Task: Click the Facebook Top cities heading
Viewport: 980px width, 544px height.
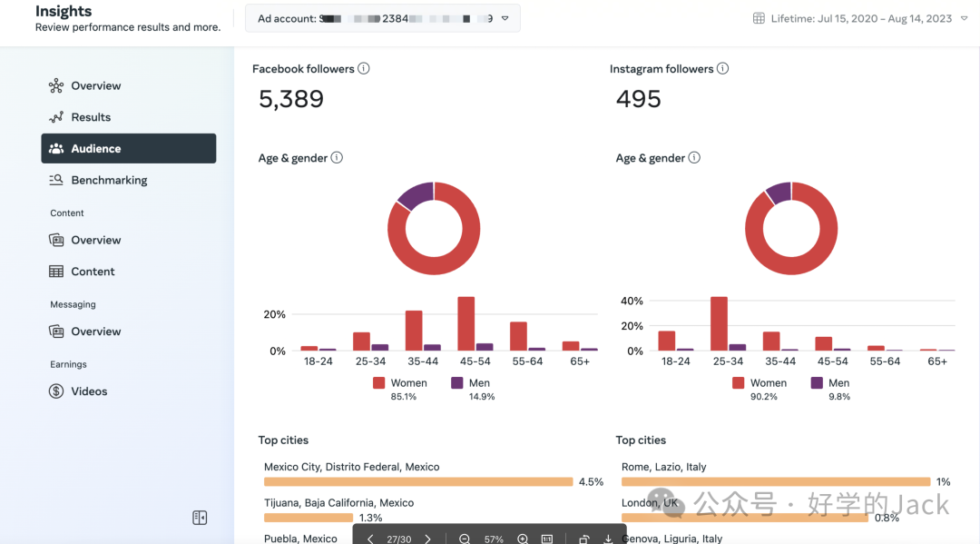Action: [x=283, y=440]
